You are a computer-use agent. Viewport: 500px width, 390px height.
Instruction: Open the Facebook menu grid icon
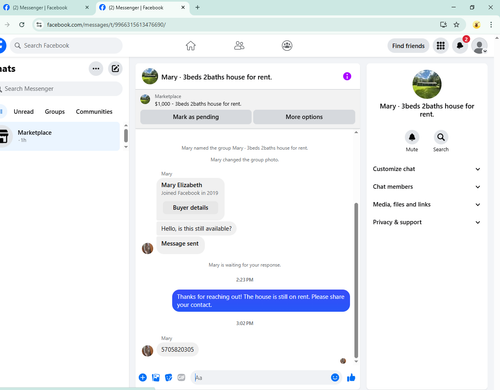[441, 46]
